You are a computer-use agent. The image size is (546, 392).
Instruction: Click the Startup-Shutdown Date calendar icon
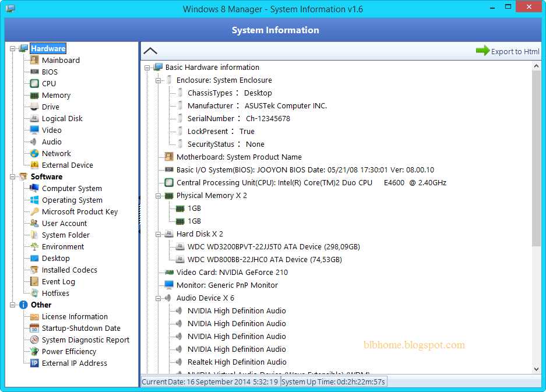pyautogui.click(x=34, y=328)
